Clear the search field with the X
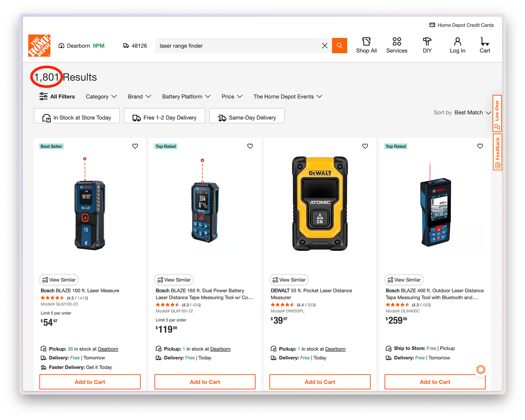Image resolution: width=525 pixels, height=420 pixels. (x=325, y=45)
